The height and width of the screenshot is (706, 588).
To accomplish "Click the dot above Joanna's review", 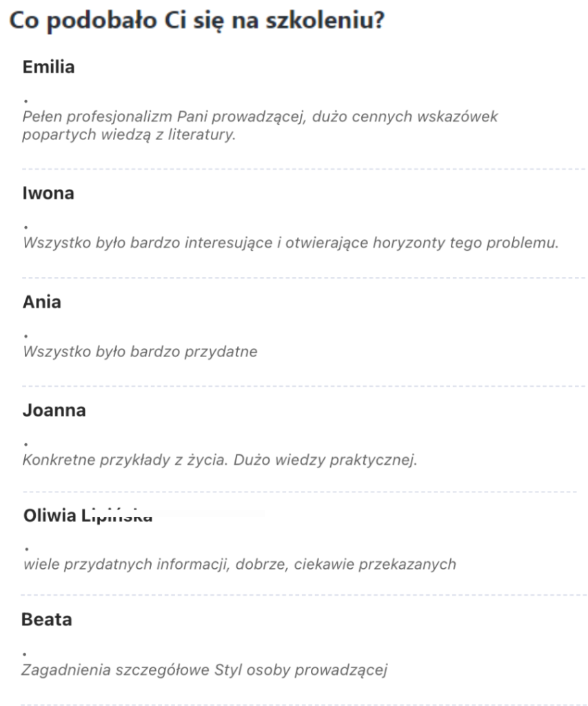I will [x=26, y=445].
